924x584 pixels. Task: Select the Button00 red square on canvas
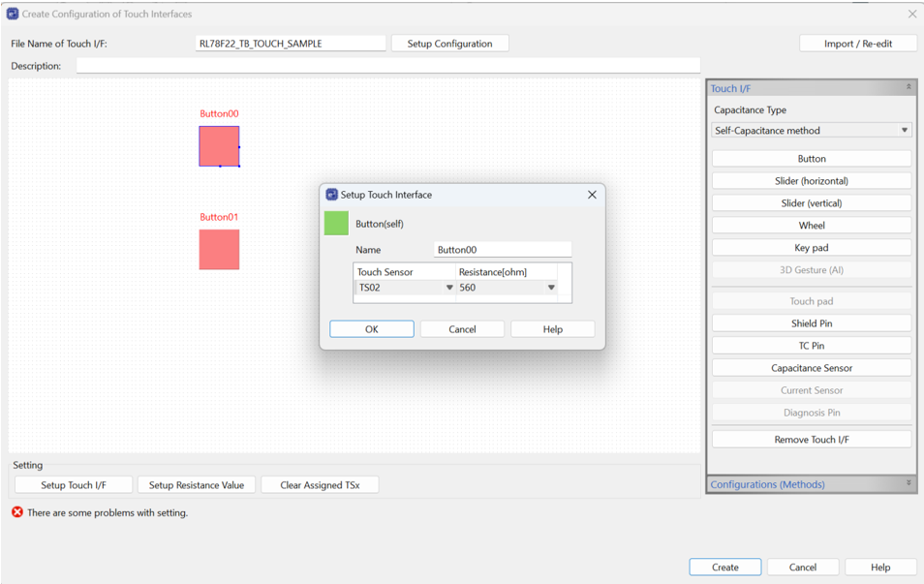219,146
